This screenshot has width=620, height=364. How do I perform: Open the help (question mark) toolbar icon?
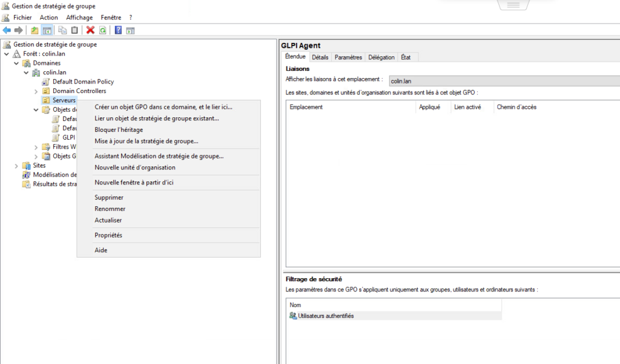(x=118, y=30)
